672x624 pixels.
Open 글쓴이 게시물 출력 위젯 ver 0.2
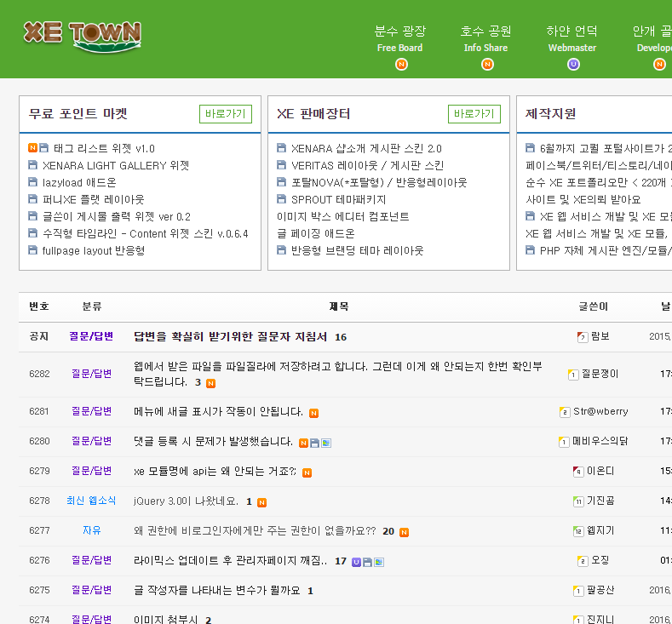(x=117, y=216)
